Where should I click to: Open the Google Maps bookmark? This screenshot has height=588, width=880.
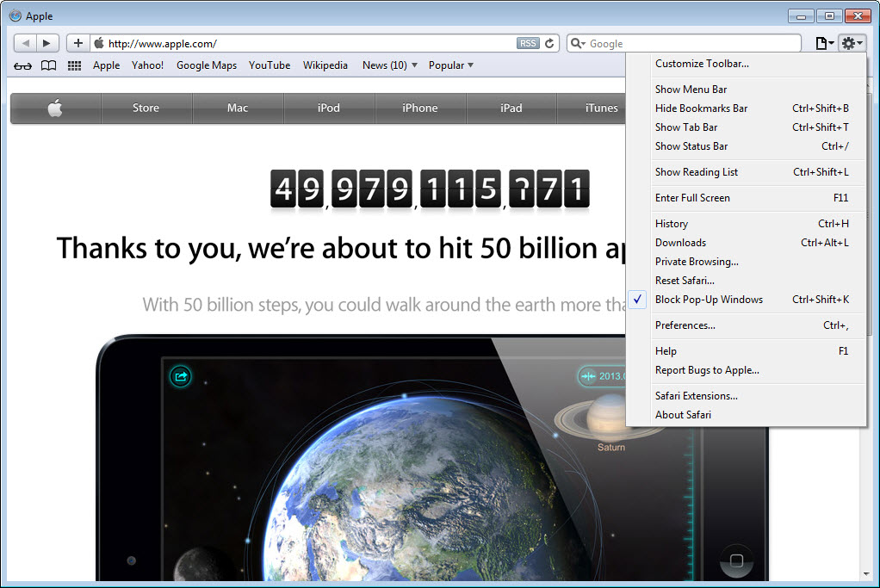tap(207, 65)
